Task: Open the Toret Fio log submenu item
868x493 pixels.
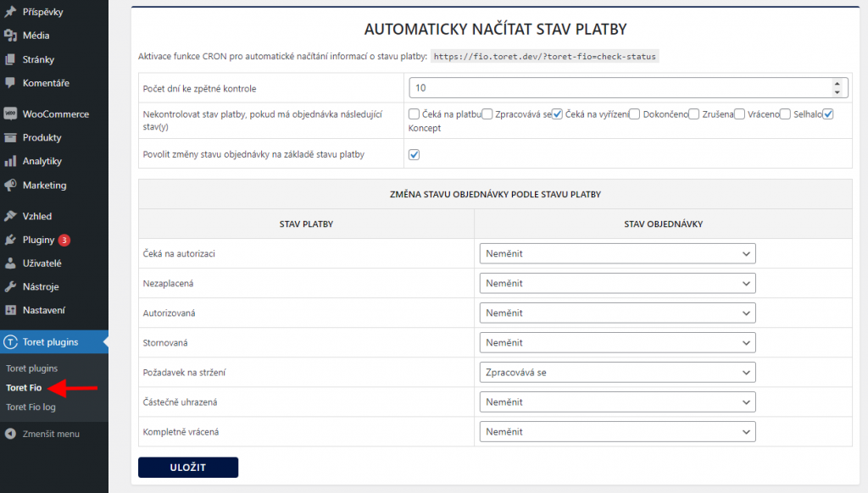Action: click(x=31, y=407)
